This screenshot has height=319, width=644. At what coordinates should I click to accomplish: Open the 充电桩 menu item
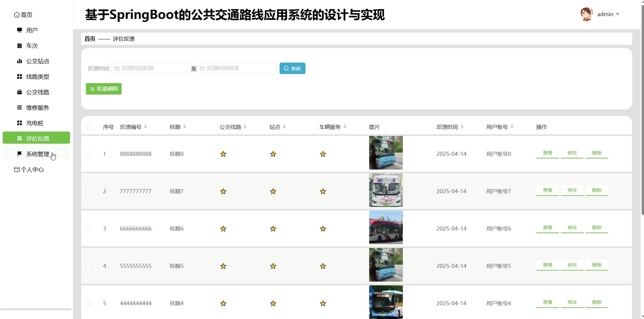(x=35, y=123)
